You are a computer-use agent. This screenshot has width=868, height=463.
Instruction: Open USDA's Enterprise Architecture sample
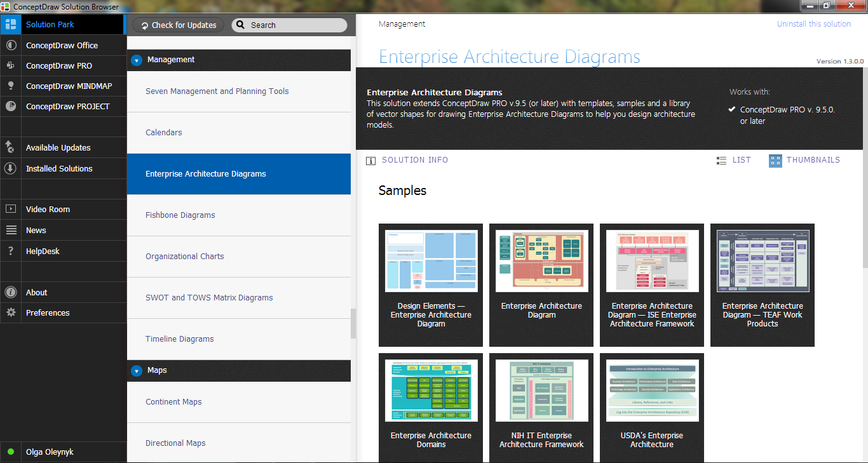[652, 408]
